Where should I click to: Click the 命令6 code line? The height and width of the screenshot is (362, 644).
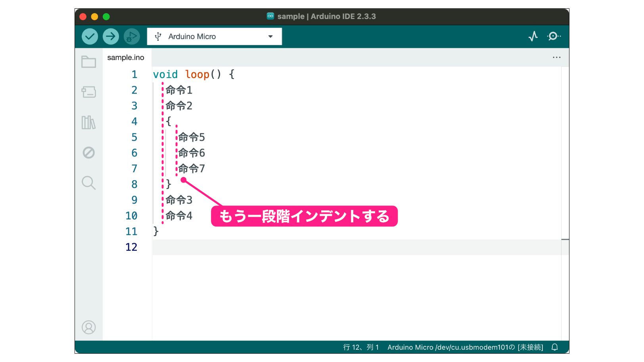(x=192, y=153)
